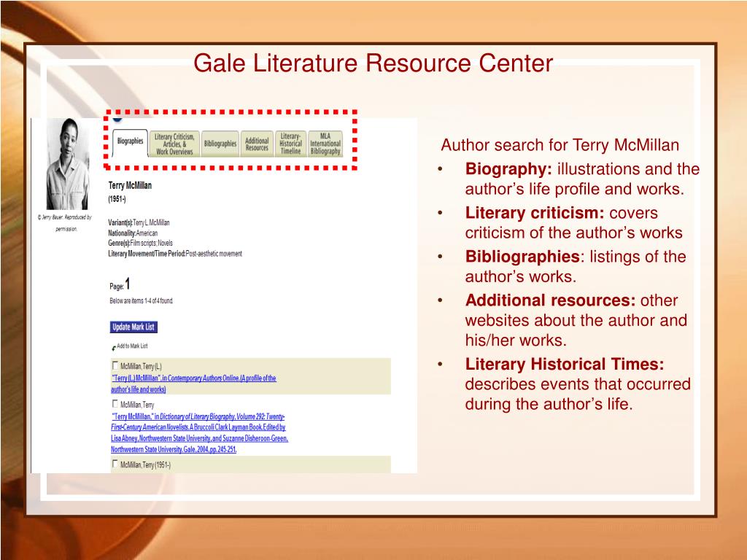Image resolution: width=747 pixels, height=560 pixels.
Task: Click the Bibliographies: bullet text
Action: pyautogui.click(x=576, y=267)
